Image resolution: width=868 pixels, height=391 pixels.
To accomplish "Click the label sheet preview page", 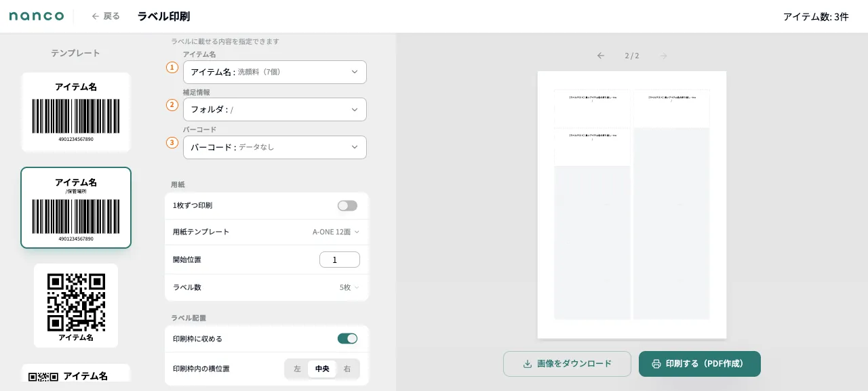I will pyautogui.click(x=632, y=205).
